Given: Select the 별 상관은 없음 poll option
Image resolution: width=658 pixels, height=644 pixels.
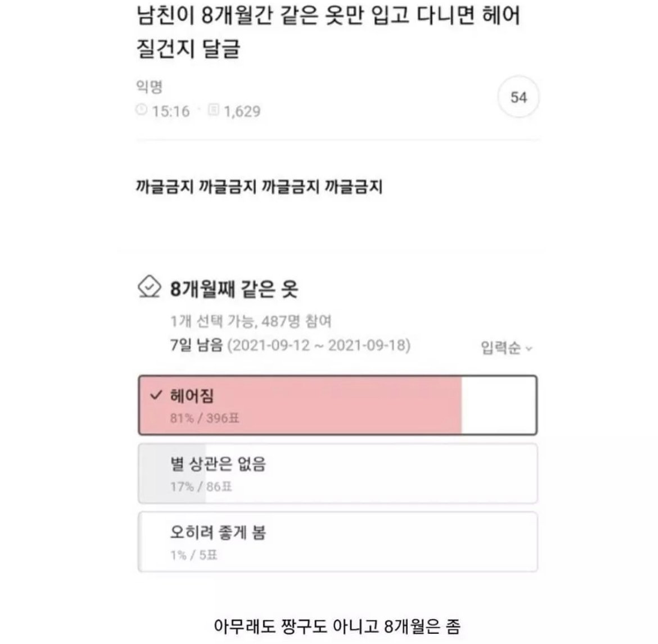Looking at the screenshot, I should pyautogui.click(x=338, y=474).
